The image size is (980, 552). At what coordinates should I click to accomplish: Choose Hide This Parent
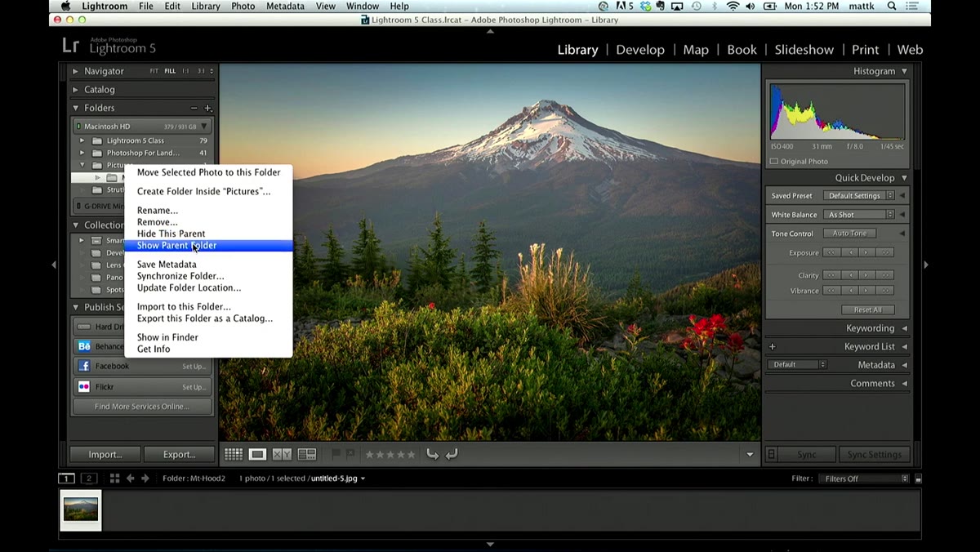point(171,234)
